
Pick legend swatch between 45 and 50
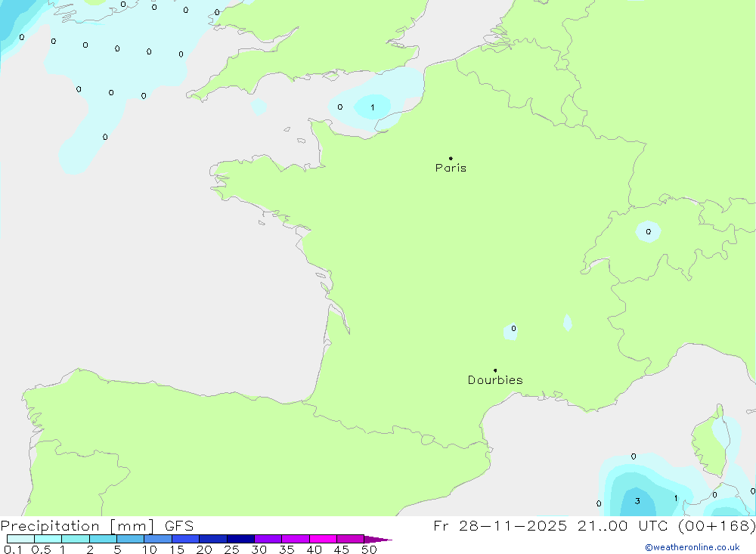tap(351, 539)
